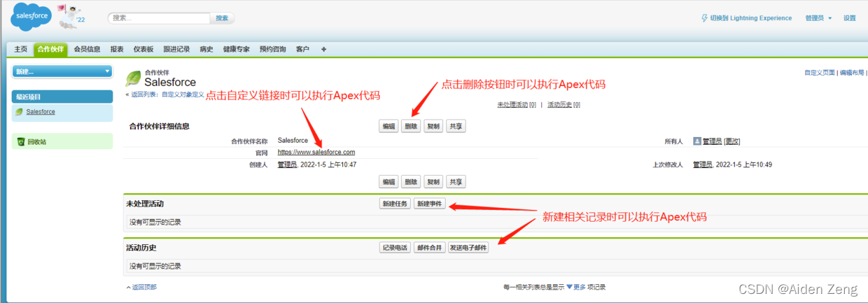Go to the 报表 tab
This screenshot has width=868, height=303.
click(x=117, y=49)
